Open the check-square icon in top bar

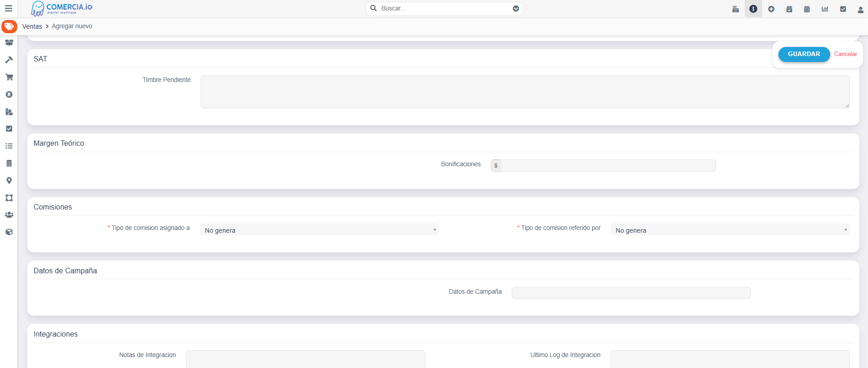coord(843,9)
